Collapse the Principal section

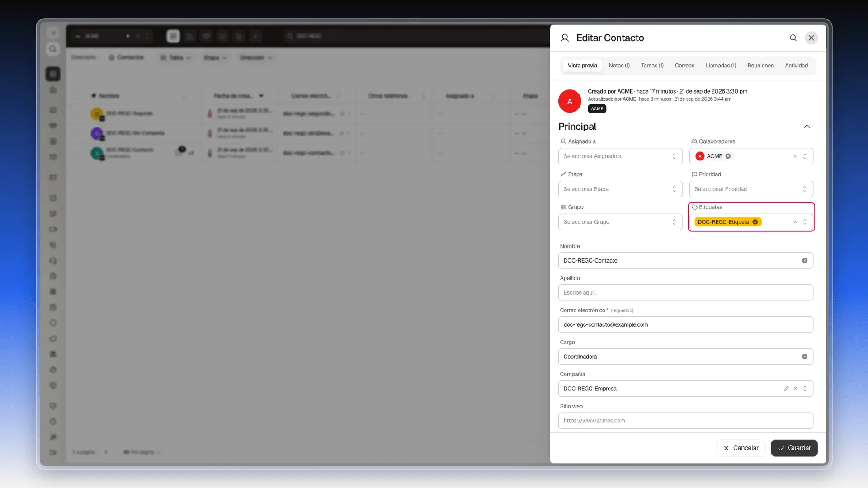pyautogui.click(x=807, y=127)
